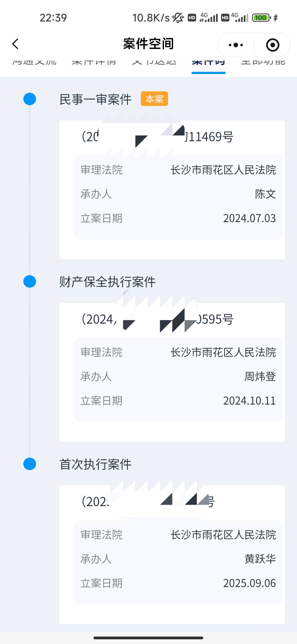
Task: Click the 民事一审案件 timeline dot
Action: pos(30,99)
